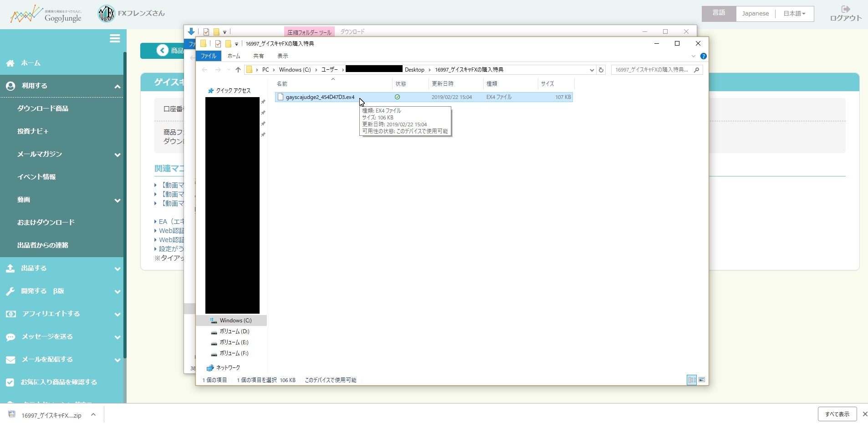This screenshot has height=424, width=868.
Task: Open the 表示 ribbon tab
Action: (282, 56)
